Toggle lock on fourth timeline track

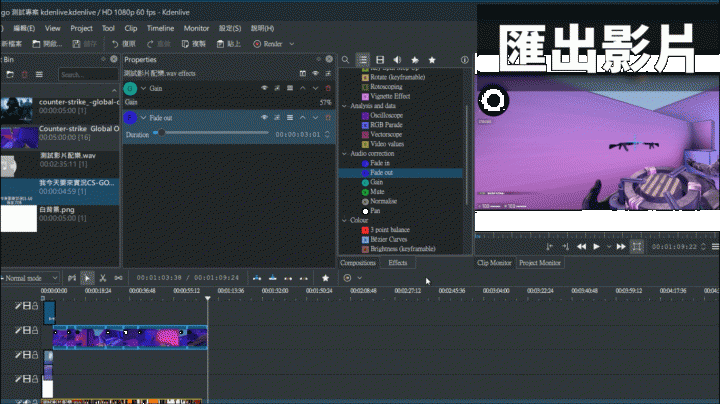point(35,379)
